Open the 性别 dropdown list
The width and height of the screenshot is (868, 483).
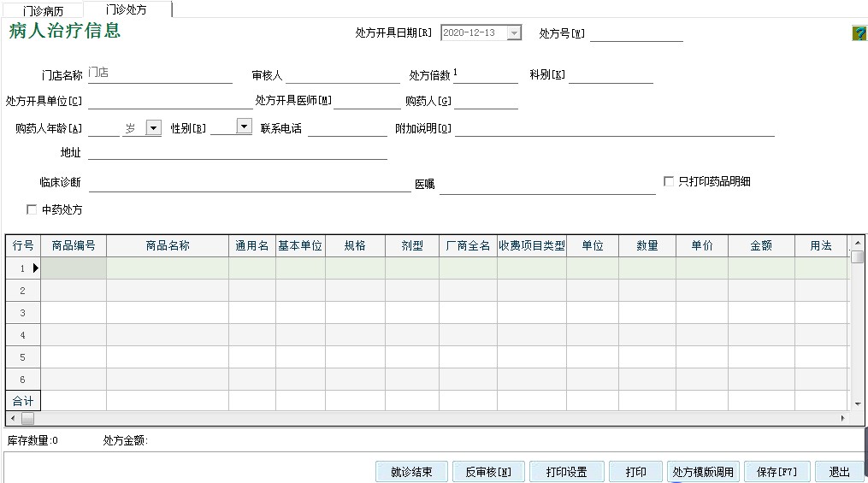point(244,127)
